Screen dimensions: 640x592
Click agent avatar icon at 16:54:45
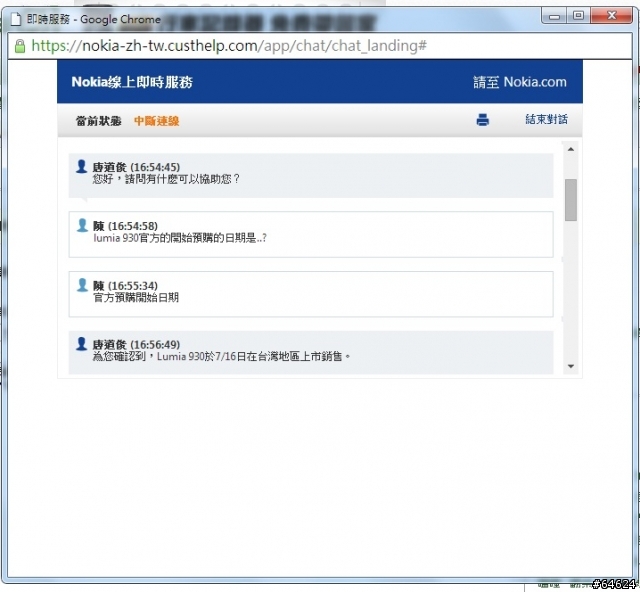click(x=81, y=166)
